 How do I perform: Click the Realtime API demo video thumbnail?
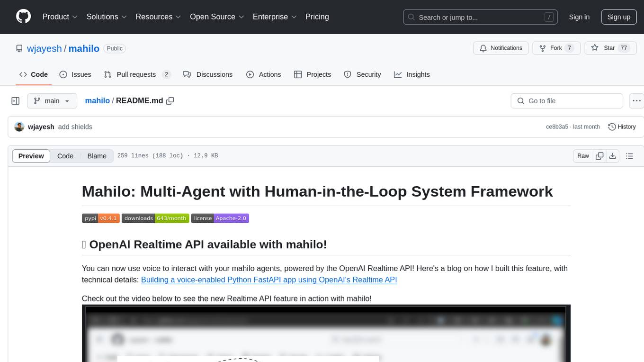tap(326, 333)
